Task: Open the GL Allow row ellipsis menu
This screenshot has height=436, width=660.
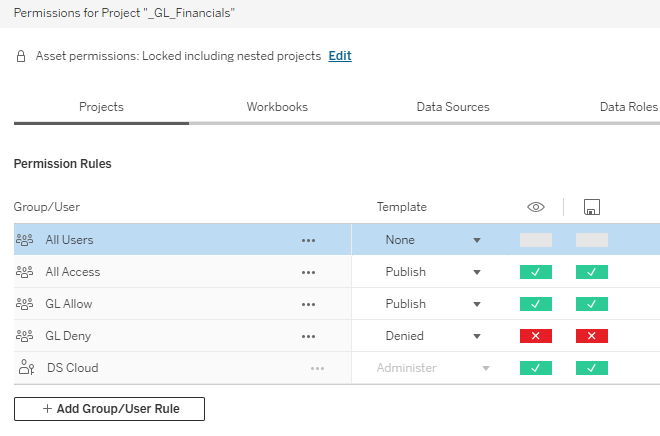Action: click(x=308, y=304)
